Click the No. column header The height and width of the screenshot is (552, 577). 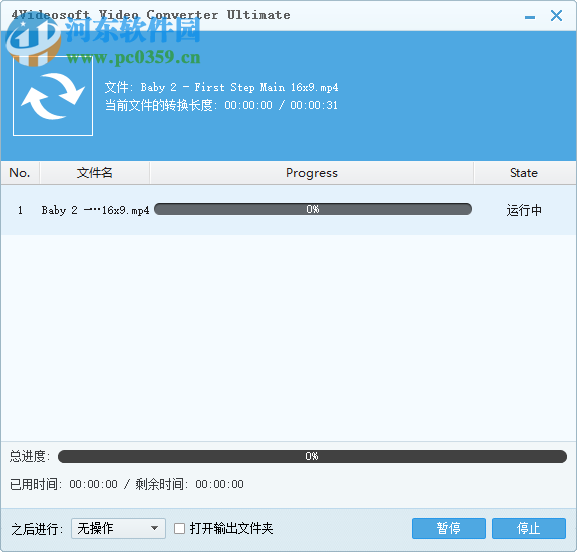[x=20, y=173]
